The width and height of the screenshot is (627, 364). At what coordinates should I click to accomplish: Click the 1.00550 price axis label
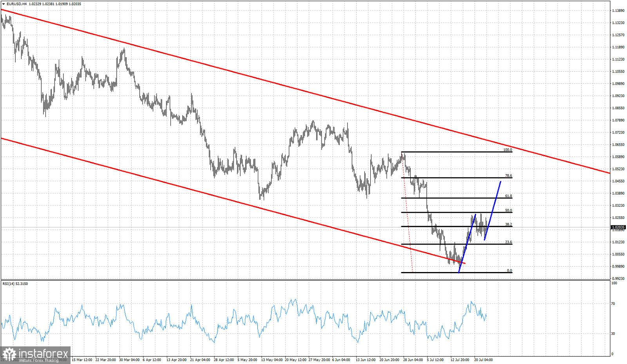[x=618, y=254]
